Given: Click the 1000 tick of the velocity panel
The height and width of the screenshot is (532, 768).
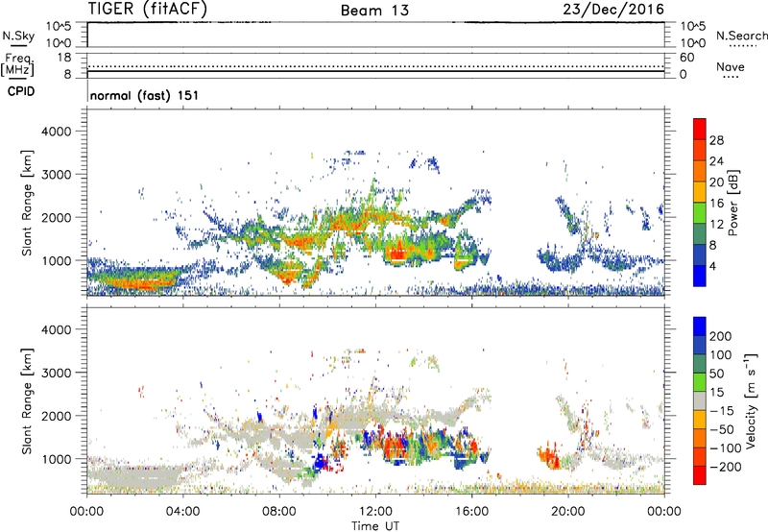Looking at the screenshot, I should click(x=56, y=459).
